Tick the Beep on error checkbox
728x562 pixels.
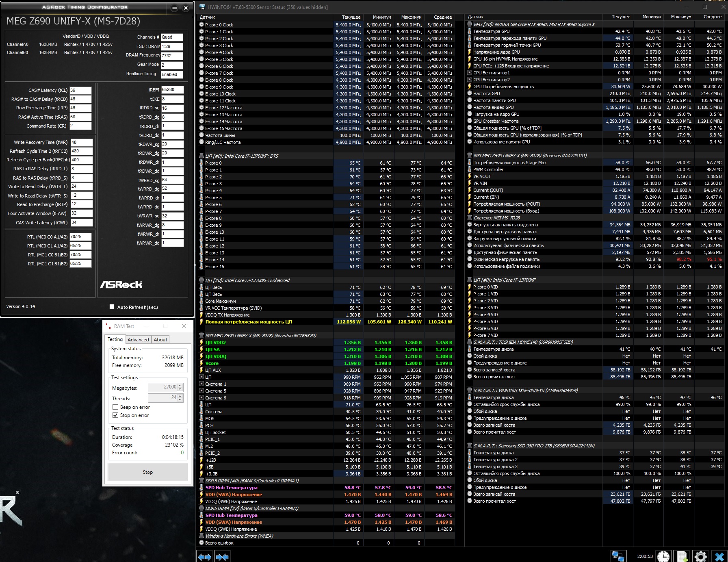tap(115, 407)
